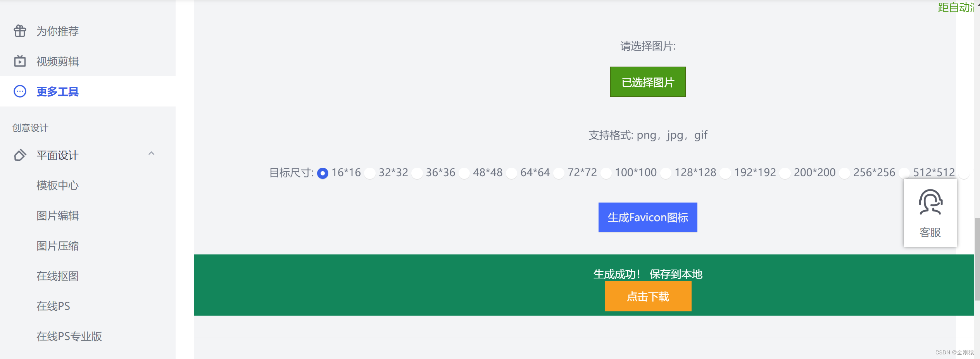Click the 请选择图片: label
This screenshot has width=980, height=359.
pos(648,46)
